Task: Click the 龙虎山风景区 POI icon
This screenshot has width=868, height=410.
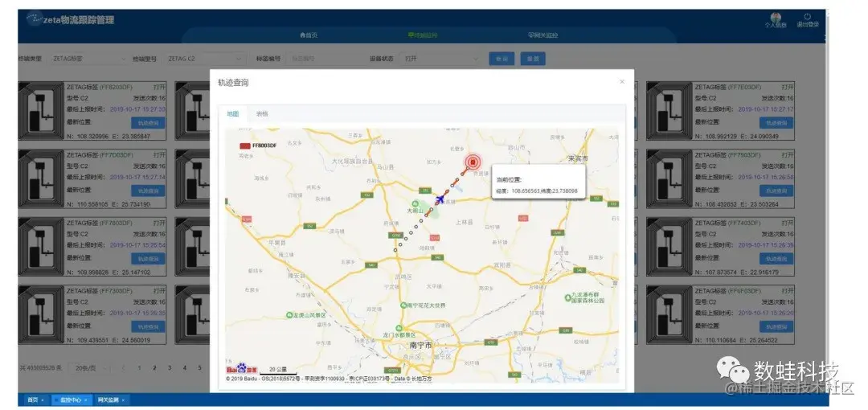Action: [289, 314]
